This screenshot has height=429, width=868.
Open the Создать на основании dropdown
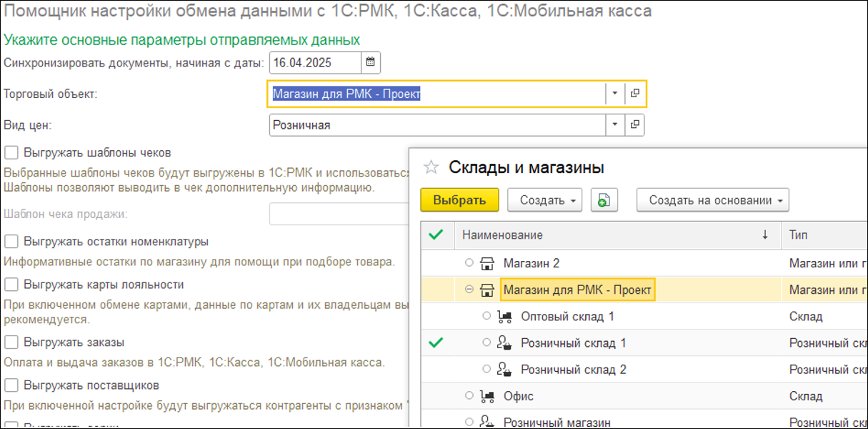tap(712, 199)
